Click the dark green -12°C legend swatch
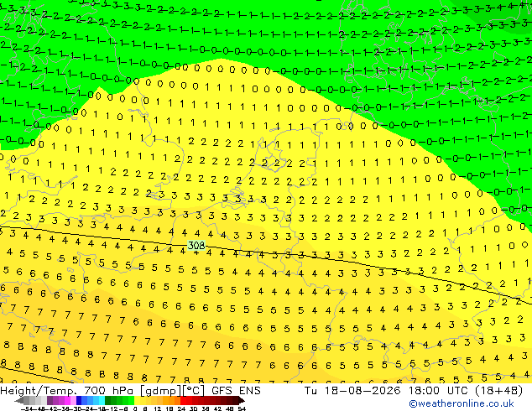 click(x=108, y=400)
